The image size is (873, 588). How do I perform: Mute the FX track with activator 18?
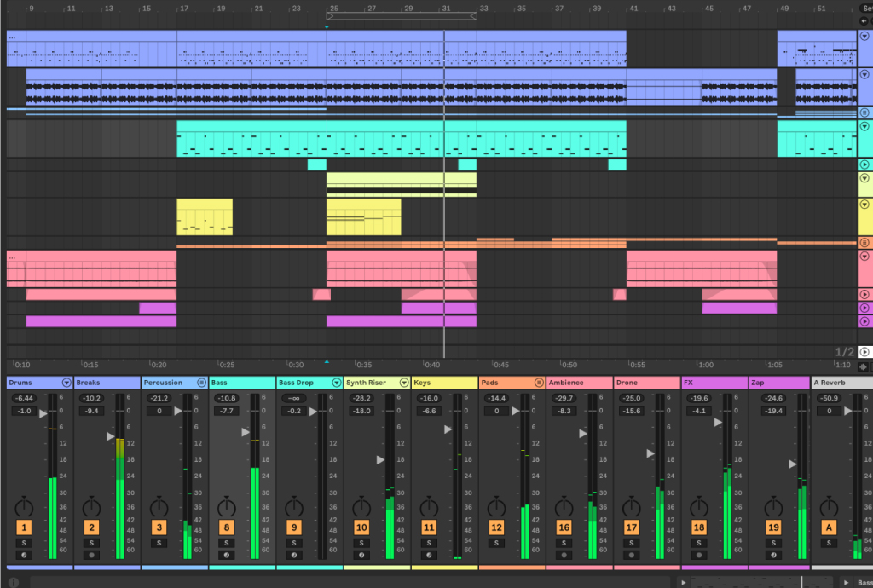tap(699, 527)
